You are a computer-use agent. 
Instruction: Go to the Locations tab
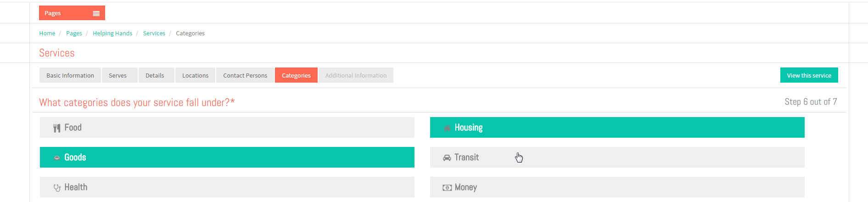[x=195, y=75]
